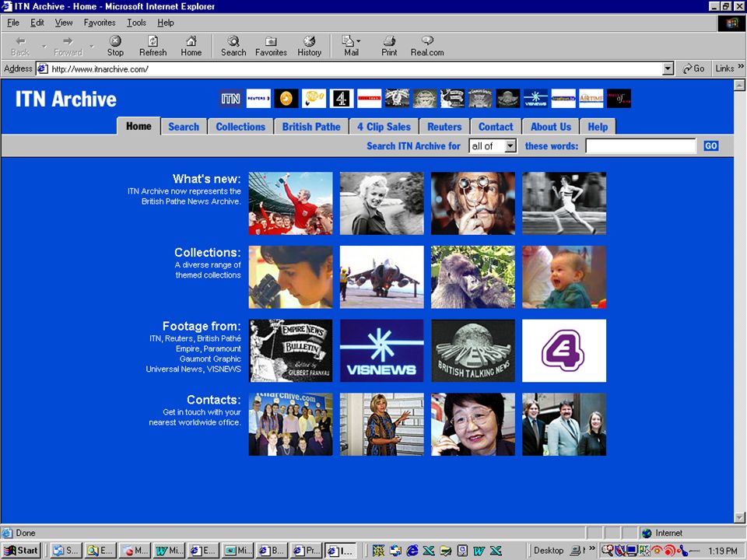Click the orange circle logo on black
This screenshot has height=560, width=747.
point(286,99)
